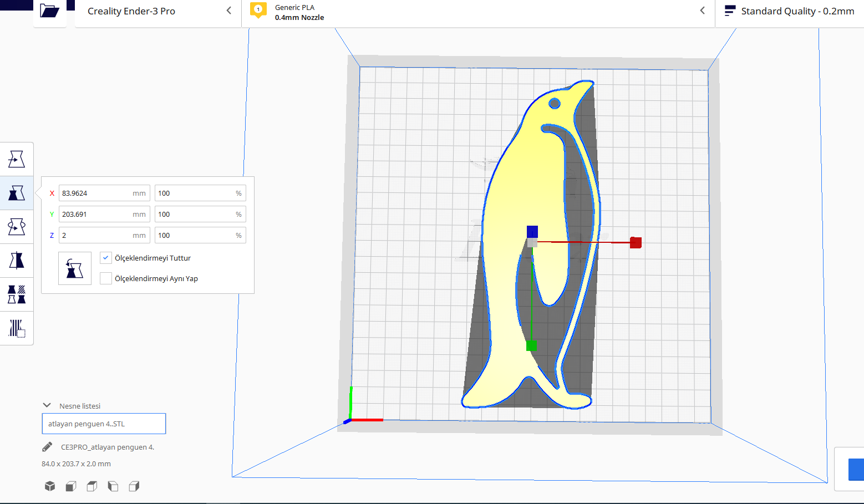The width and height of the screenshot is (864, 504).
Task: Select the Scale tool in the sidebar
Action: (x=17, y=193)
